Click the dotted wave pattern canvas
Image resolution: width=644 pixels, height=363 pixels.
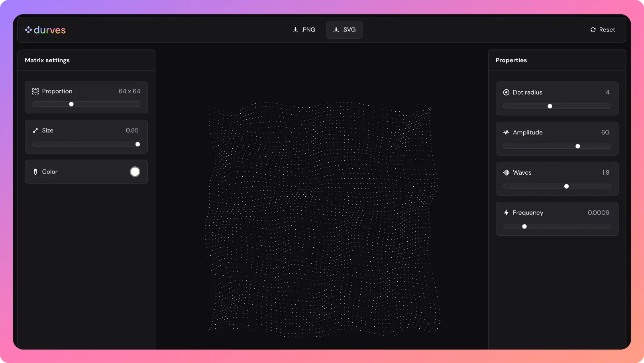tap(322, 219)
